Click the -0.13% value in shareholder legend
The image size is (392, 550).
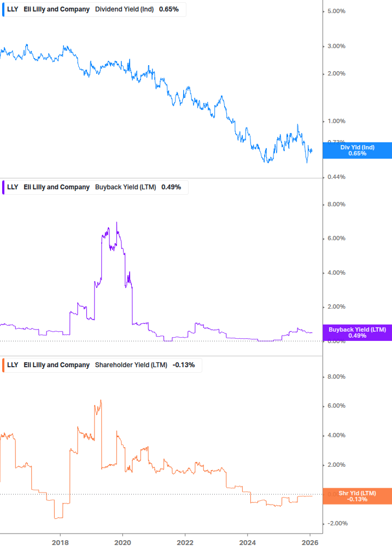pos(184,365)
